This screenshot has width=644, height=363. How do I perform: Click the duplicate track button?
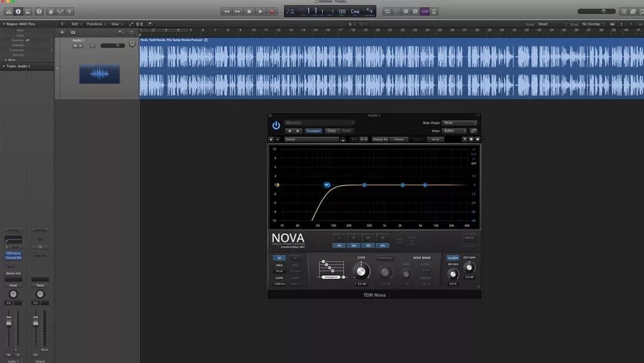(73, 32)
